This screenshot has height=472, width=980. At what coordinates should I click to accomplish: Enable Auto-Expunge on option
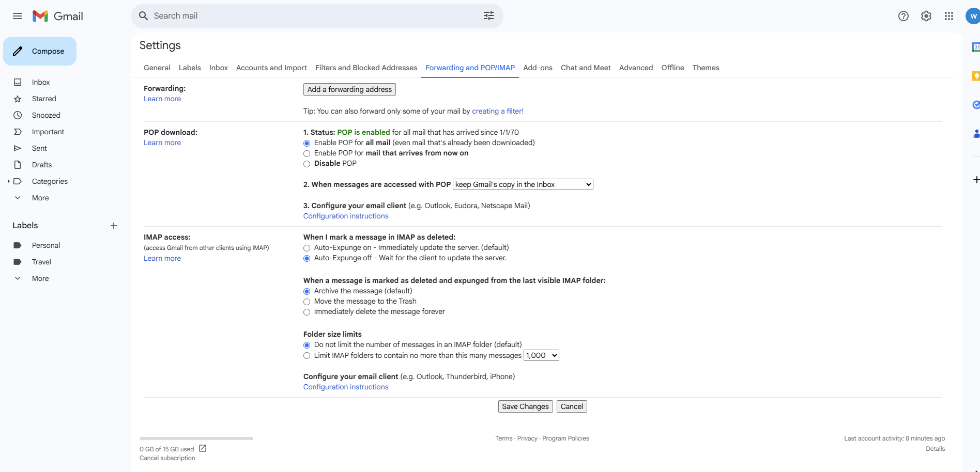pyautogui.click(x=307, y=248)
